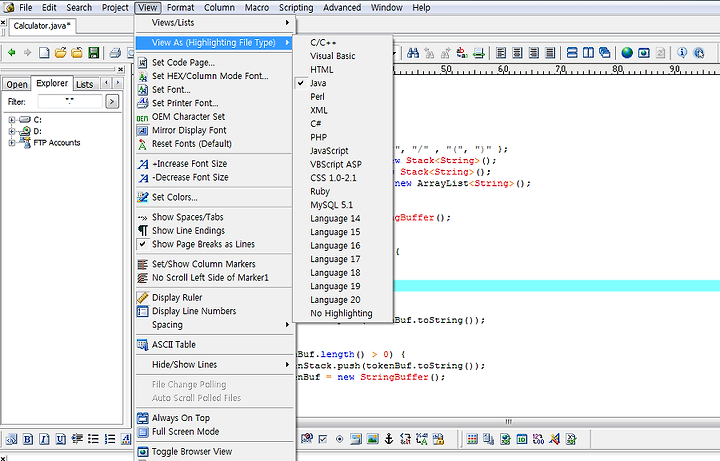Click the HTML Italic I icon in the bottom toolbar
This screenshot has height=461, width=720.
click(44, 439)
